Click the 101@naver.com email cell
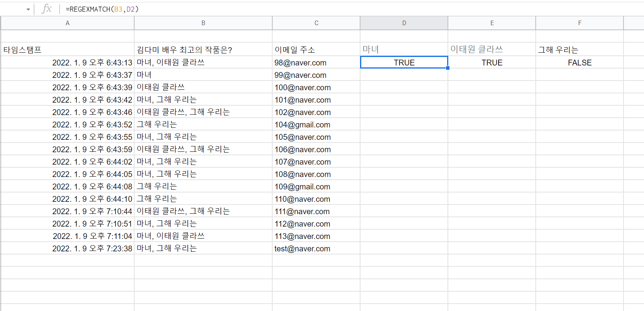 pyautogui.click(x=316, y=100)
